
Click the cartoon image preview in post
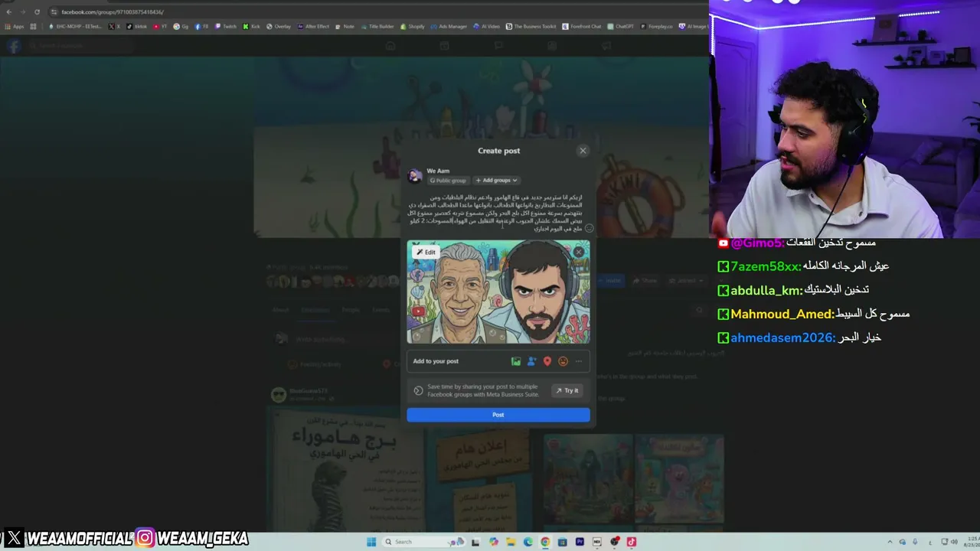point(498,292)
